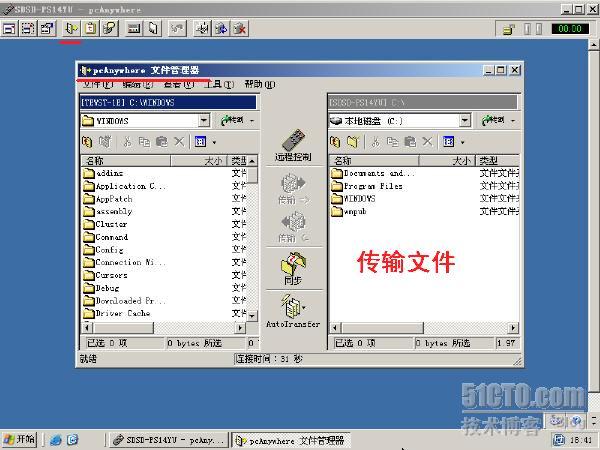Open the 工具(T) menu
The height and width of the screenshot is (450, 600).
[x=219, y=84]
